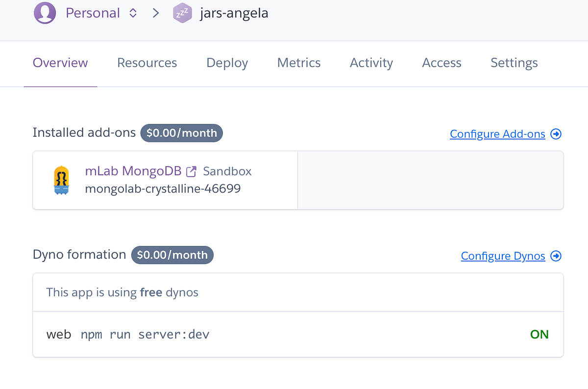Select the Settings tab
This screenshot has width=588, height=389.
point(514,63)
